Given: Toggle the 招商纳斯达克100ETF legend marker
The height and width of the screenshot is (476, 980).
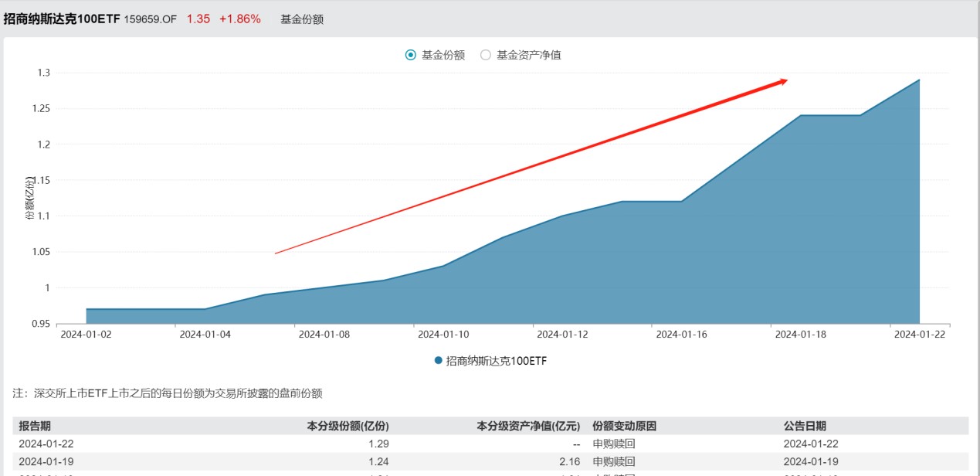Looking at the screenshot, I should tap(439, 361).
